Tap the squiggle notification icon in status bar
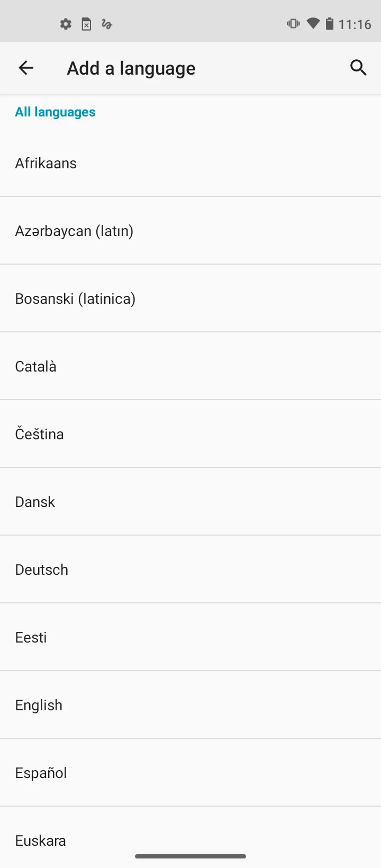The image size is (381, 868). (106, 24)
